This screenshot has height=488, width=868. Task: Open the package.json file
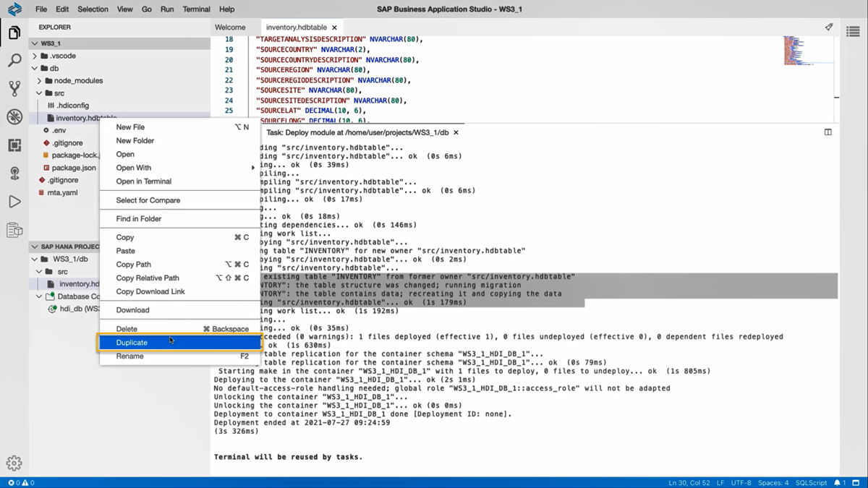click(70, 168)
